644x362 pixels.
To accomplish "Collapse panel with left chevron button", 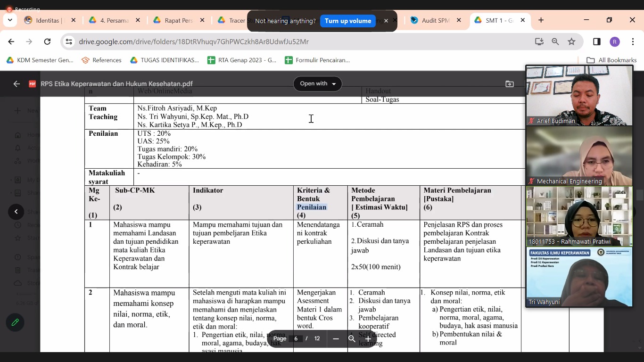I will [x=16, y=212].
